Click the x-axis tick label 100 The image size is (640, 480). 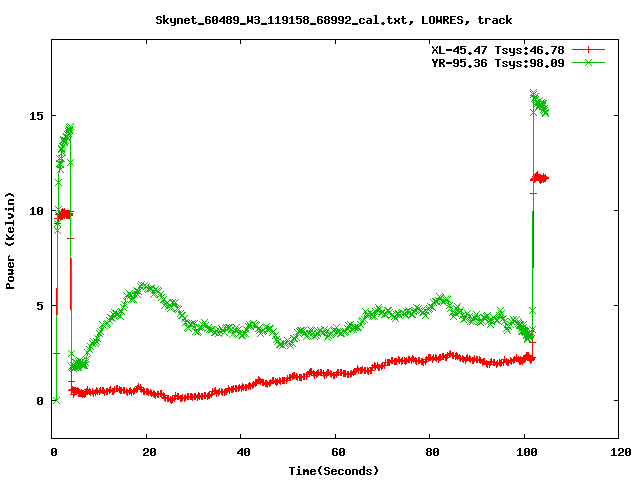[527, 452]
